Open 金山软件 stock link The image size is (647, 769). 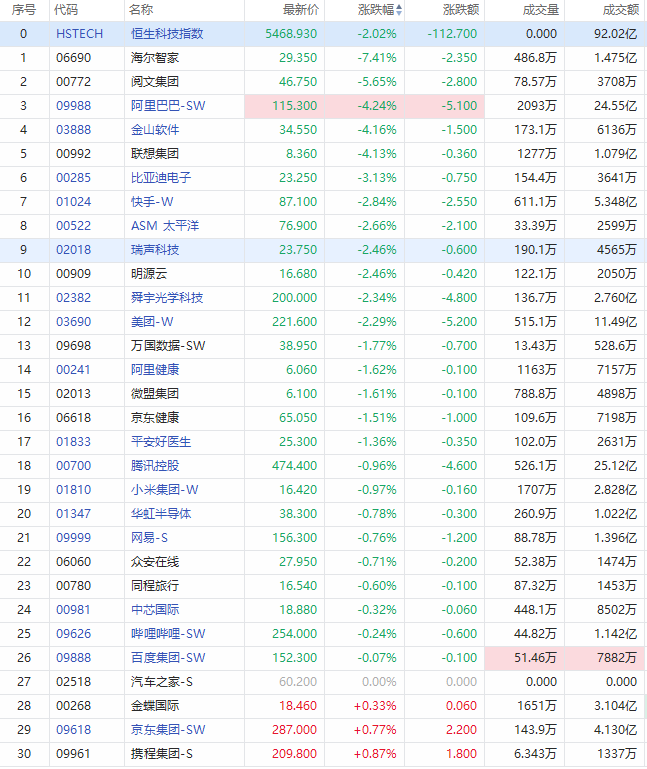[x=155, y=130]
